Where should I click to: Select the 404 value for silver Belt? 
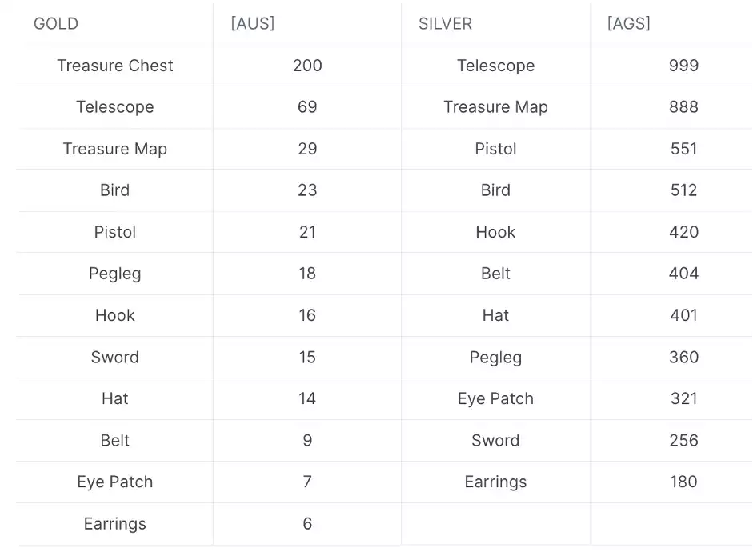(x=684, y=274)
